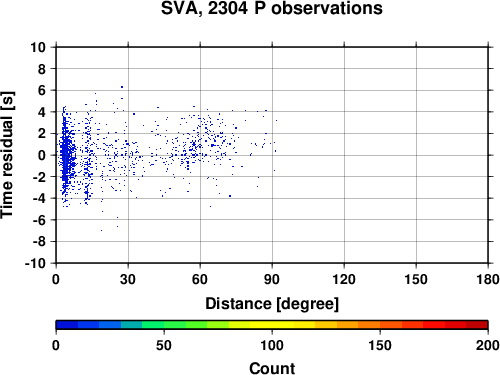Click y-axis tick label '6'
This screenshot has width=500, height=375.
[x=41, y=90]
